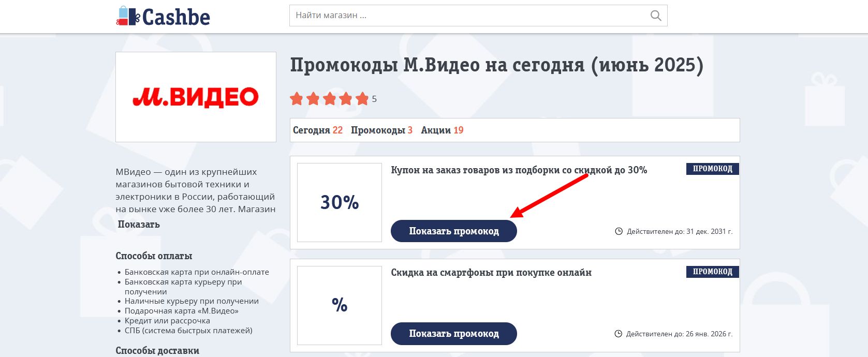Click "Банковская карта при онлайн-оплате" list item
Image resolution: width=868 pixels, height=357 pixels.
[x=197, y=272]
